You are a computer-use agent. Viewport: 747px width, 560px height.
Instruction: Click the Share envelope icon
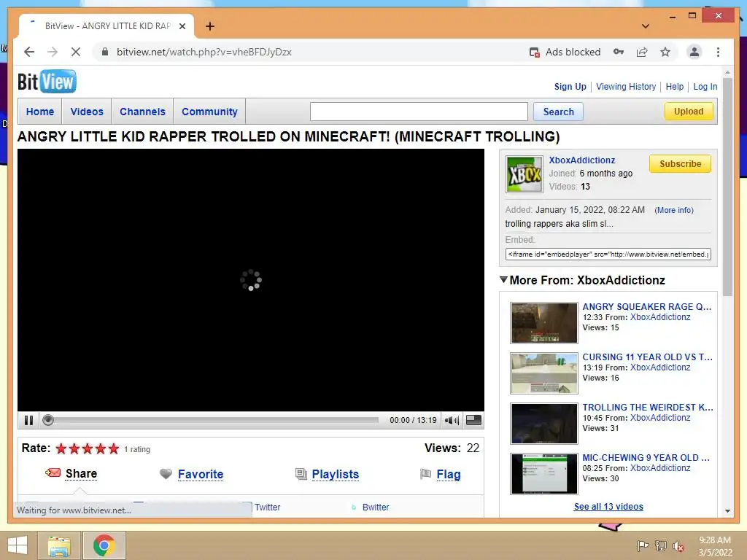click(53, 472)
